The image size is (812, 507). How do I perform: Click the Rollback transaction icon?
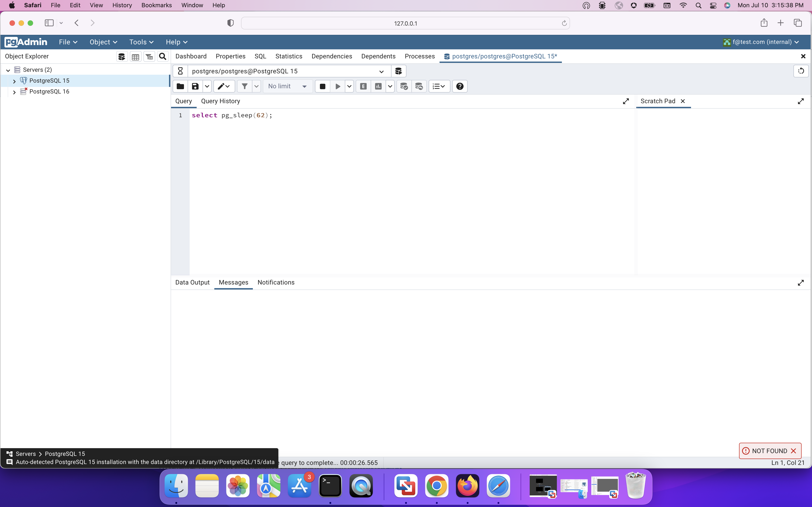coord(419,86)
